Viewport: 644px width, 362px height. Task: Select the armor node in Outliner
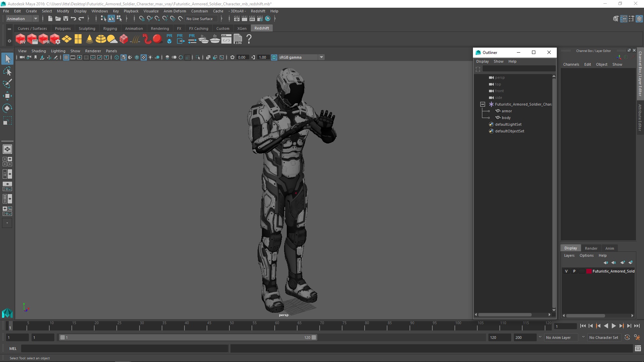[506, 111]
